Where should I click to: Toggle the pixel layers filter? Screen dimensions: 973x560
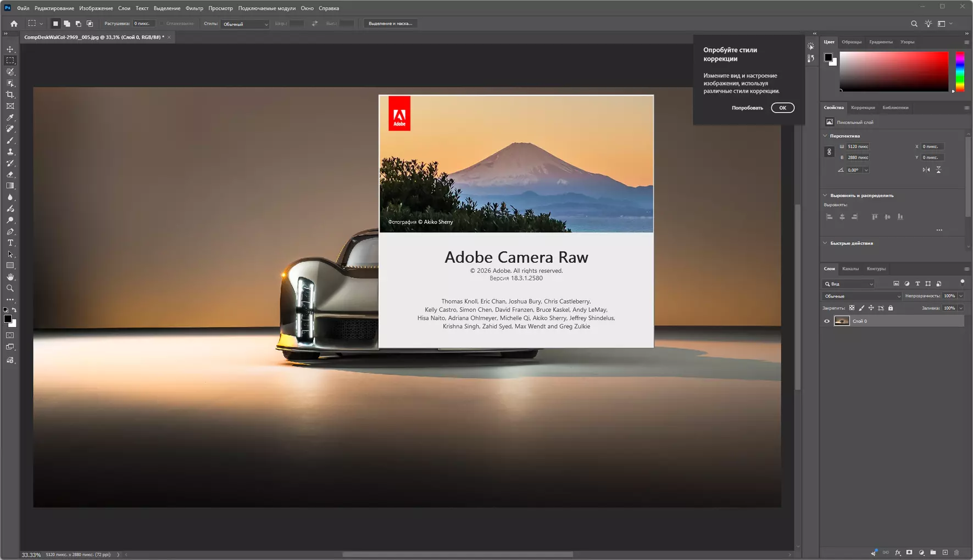pyautogui.click(x=896, y=284)
